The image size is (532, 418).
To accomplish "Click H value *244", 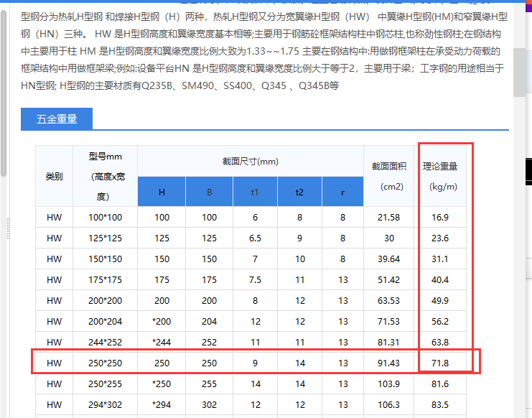I will 162,342.
